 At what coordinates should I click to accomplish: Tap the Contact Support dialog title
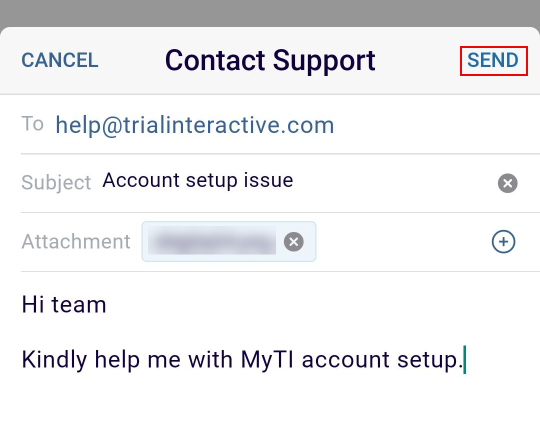tap(270, 61)
